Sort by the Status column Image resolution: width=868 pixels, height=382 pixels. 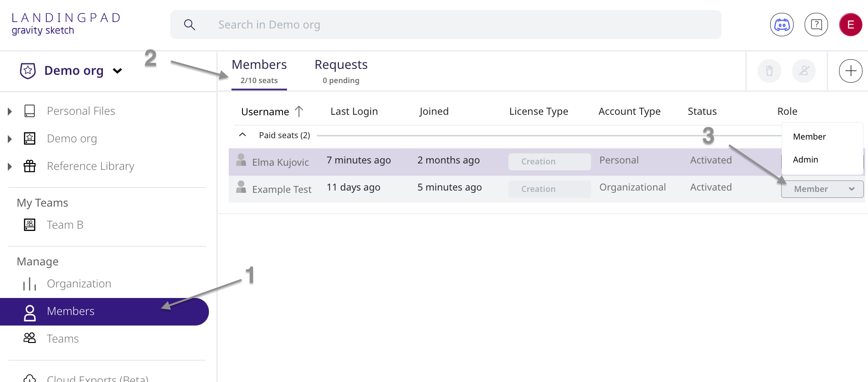[702, 111]
